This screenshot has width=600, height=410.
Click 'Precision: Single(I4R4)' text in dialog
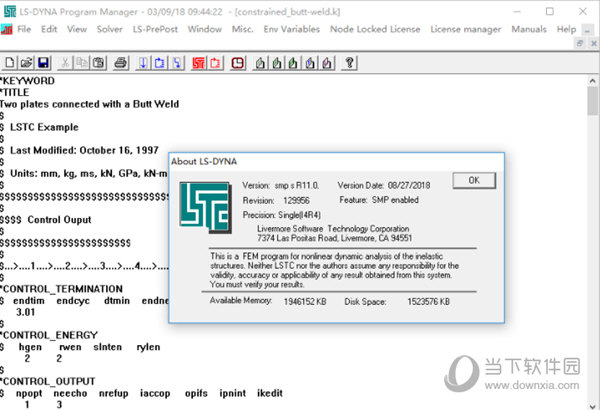tap(282, 215)
